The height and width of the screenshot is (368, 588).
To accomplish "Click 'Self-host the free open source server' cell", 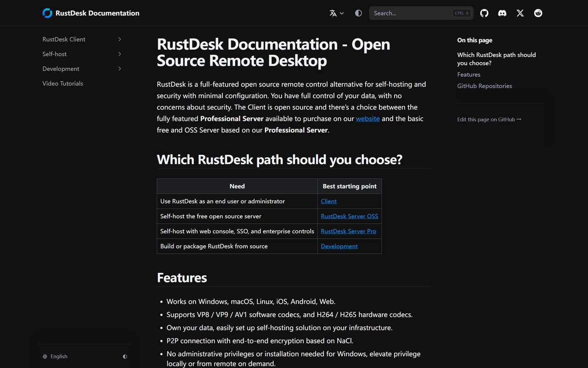I will click(x=237, y=216).
